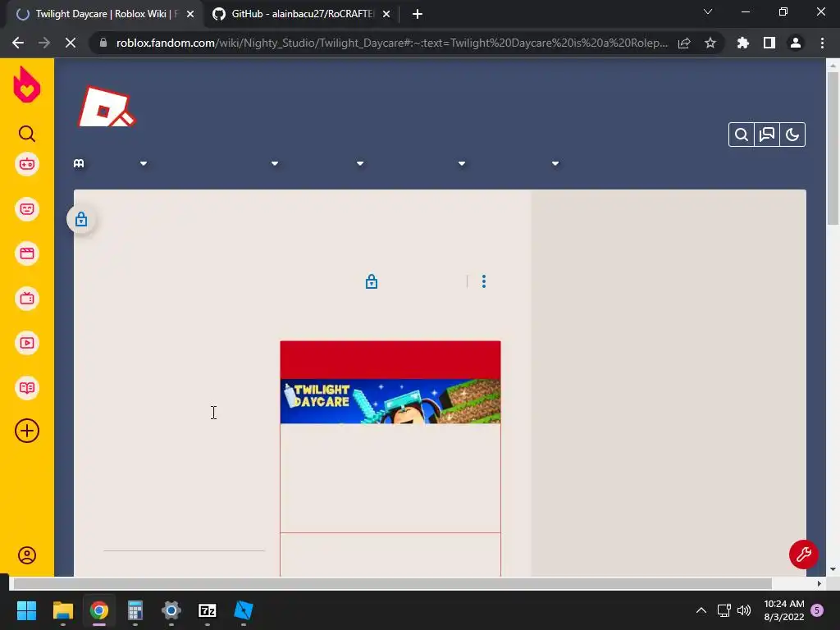Close the GitHub tab
Image resolution: width=840 pixels, height=630 pixels.
click(386, 15)
